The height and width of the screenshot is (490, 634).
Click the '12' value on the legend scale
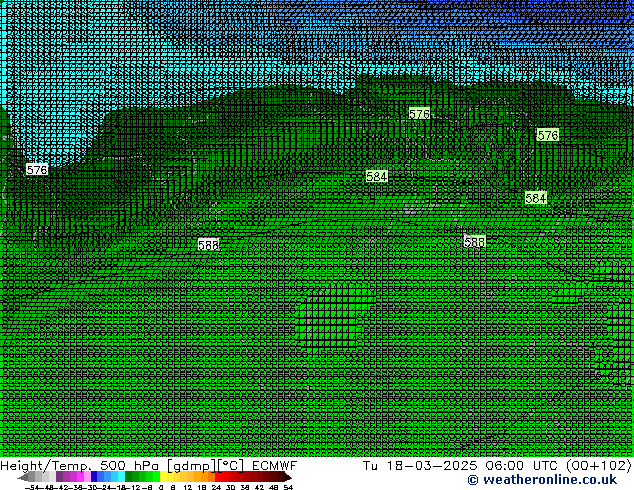point(188,488)
